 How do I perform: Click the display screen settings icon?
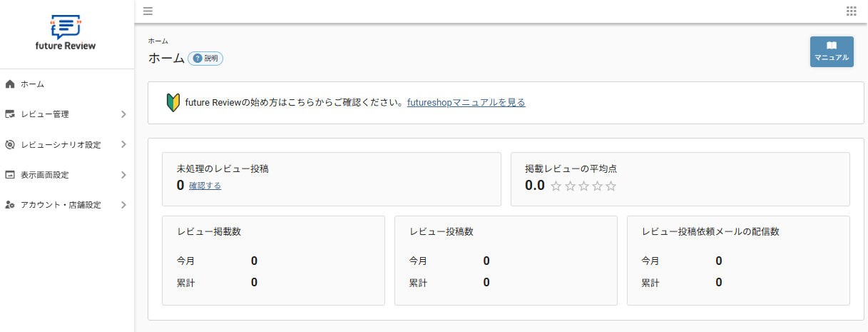click(x=10, y=175)
